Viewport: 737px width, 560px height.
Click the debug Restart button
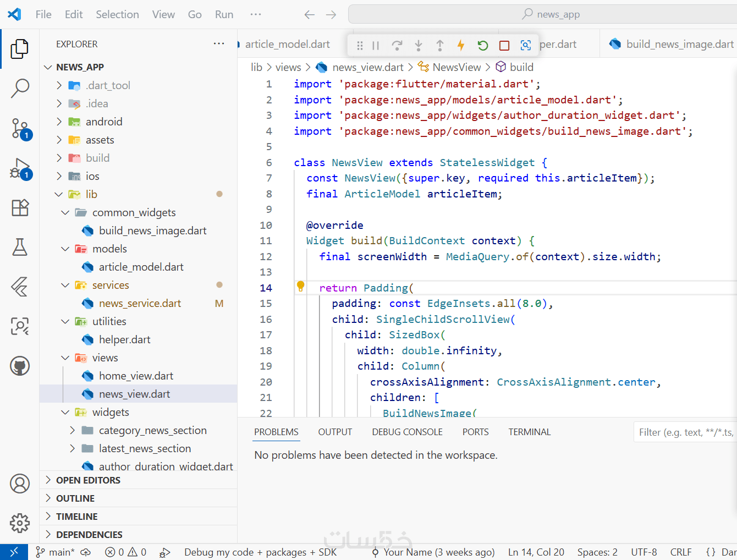[x=483, y=46]
